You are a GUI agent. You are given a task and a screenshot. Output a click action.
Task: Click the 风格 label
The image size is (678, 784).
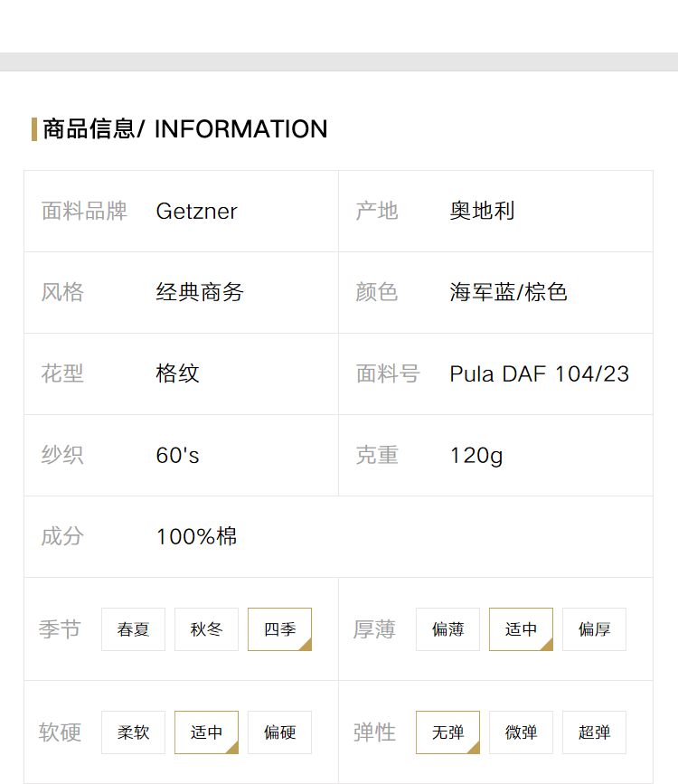[x=62, y=292]
